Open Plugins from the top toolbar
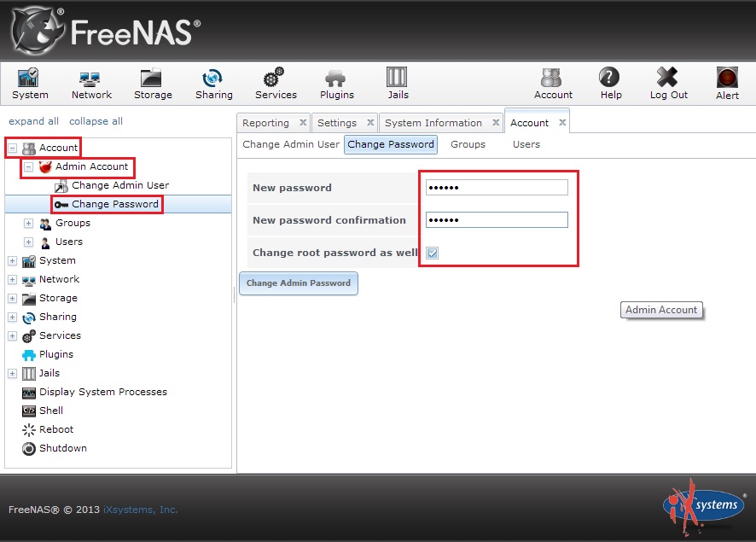756x542 pixels. point(336,84)
